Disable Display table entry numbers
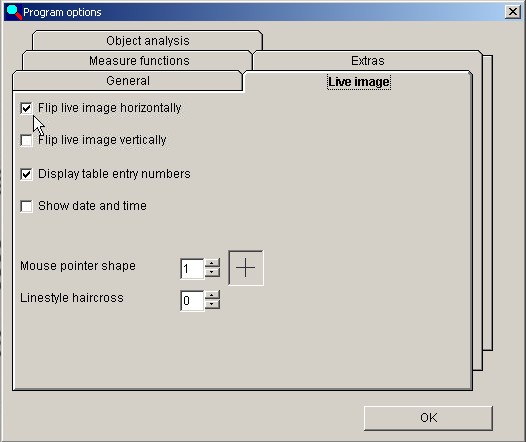526x442 pixels. pos(26,174)
